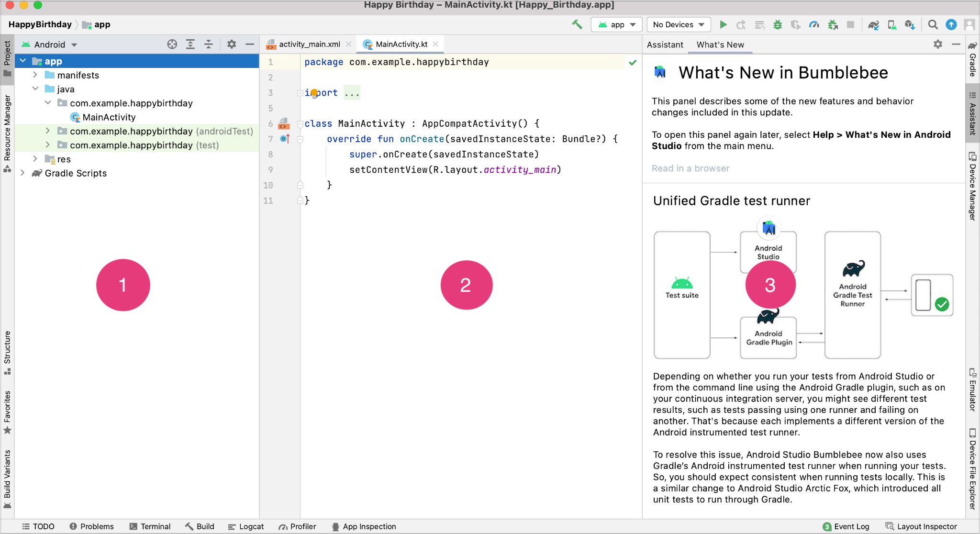The width and height of the screenshot is (980, 534).
Task: Collapse all nodes in the Project panel
Action: pos(209,44)
